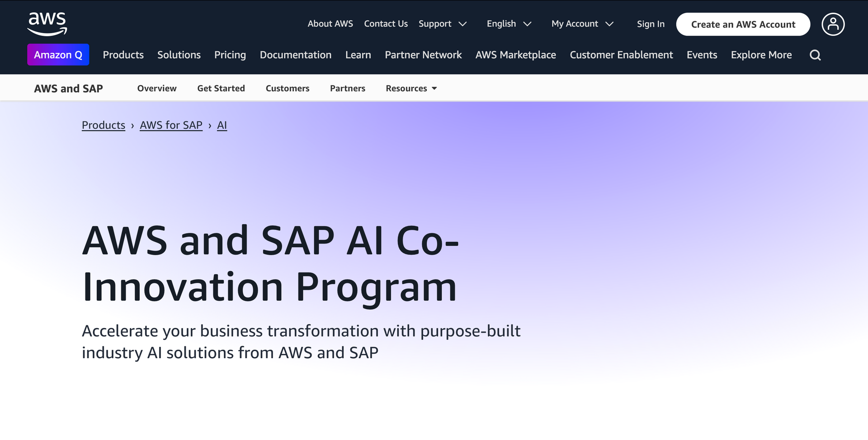Click the Products breadcrumb link
The image size is (868, 440).
(x=104, y=125)
